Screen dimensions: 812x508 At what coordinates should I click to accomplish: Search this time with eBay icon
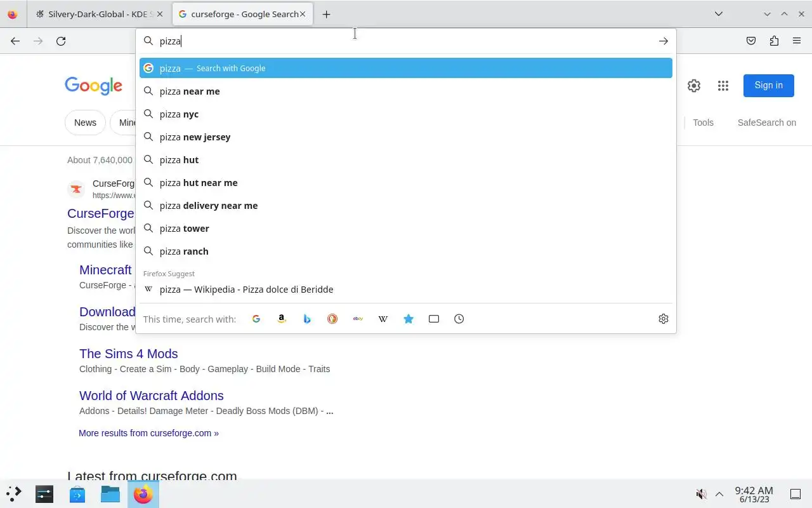[358, 319]
